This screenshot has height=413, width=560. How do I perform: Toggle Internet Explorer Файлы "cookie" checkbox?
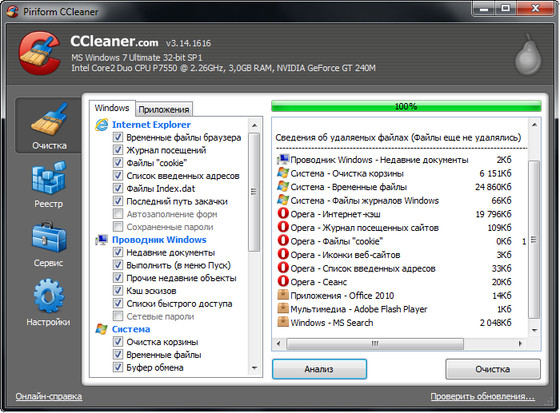(118, 163)
